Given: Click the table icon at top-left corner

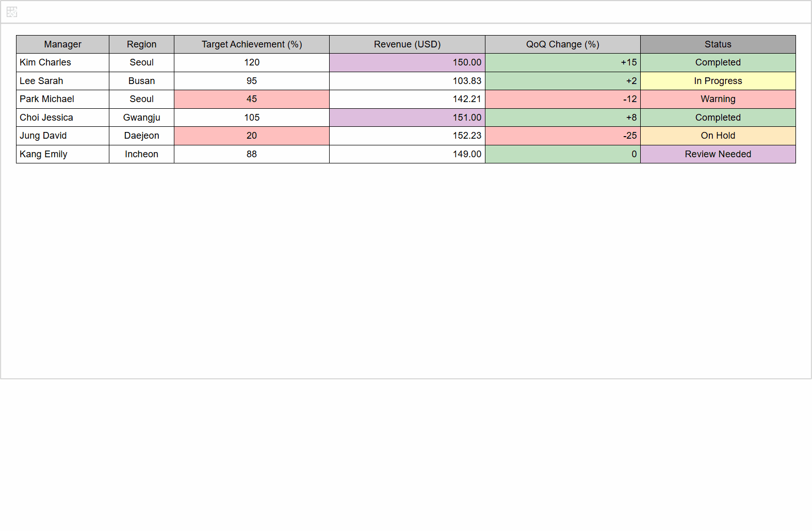Looking at the screenshot, I should [x=12, y=12].
